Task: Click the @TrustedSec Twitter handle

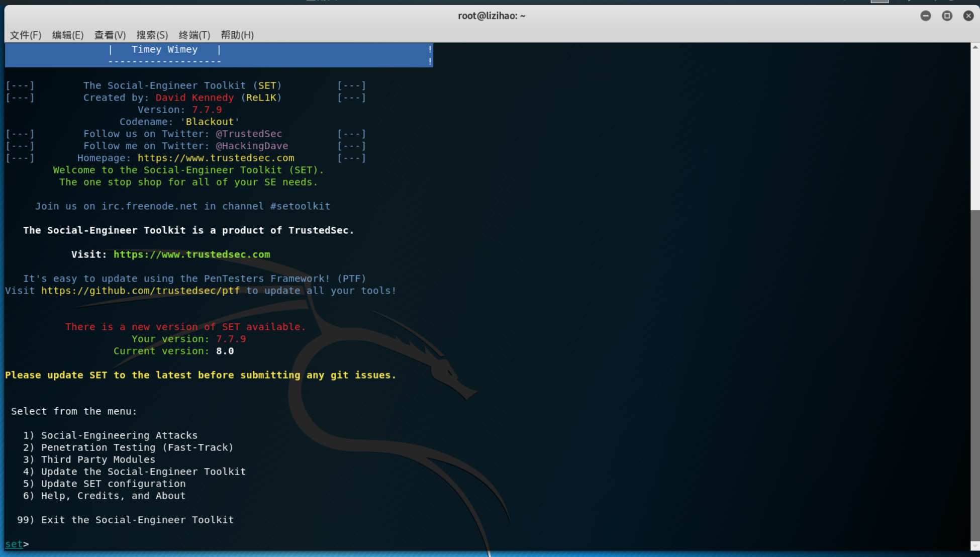Action: click(249, 134)
